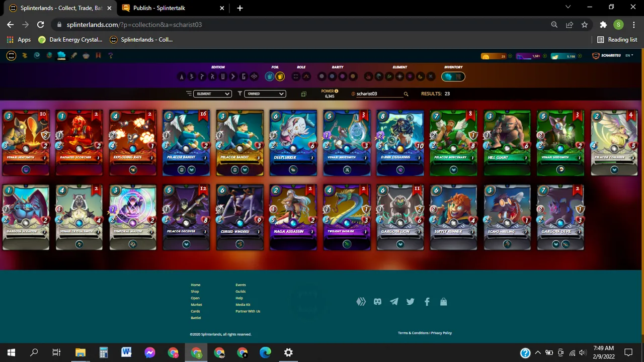Screen dimensions: 644x362
Task: Toggle the last Edition filter icon
Action: point(254,76)
